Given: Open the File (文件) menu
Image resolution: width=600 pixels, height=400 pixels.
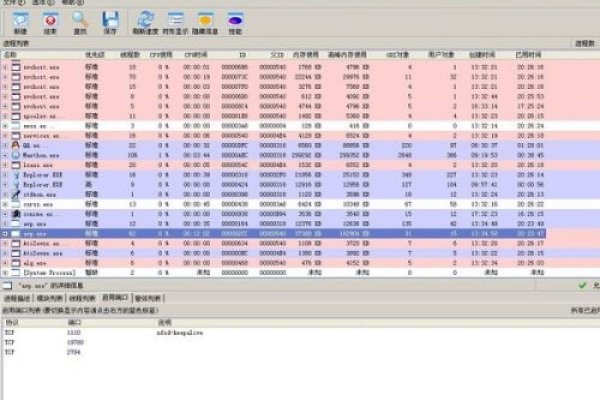Looking at the screenshot, I should pyautogui.click(x=10, y=3).
